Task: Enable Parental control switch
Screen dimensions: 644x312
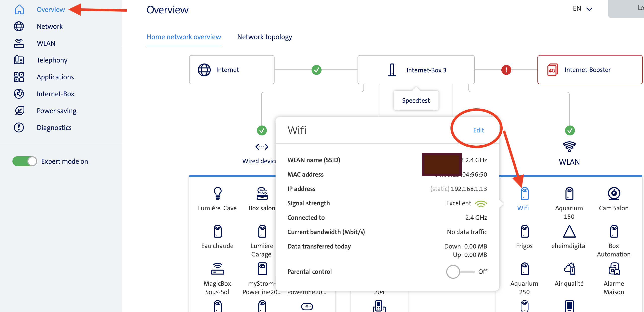Action: pos(459,272)
